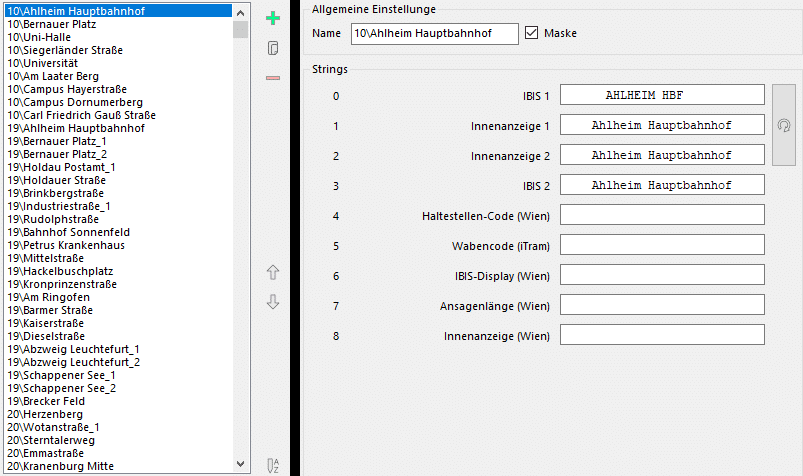
Task: Click the red minus remove entry icon
Action: click(x=273, y=78)
